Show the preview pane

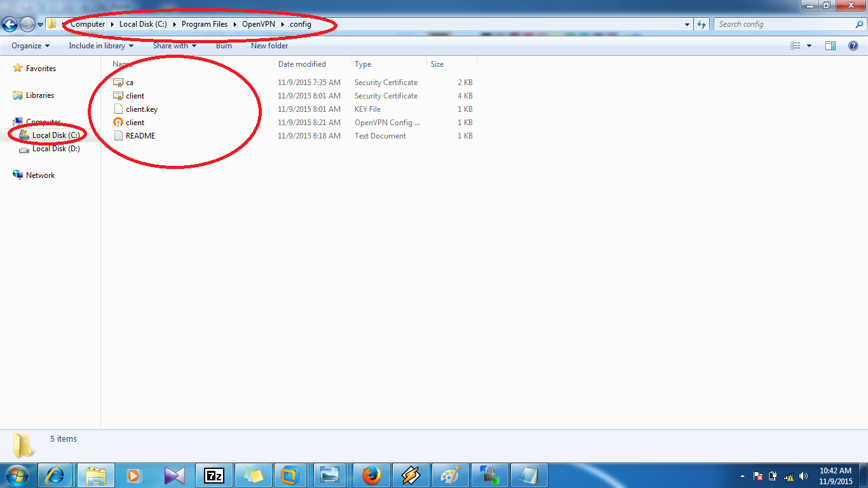pos(831,46)
